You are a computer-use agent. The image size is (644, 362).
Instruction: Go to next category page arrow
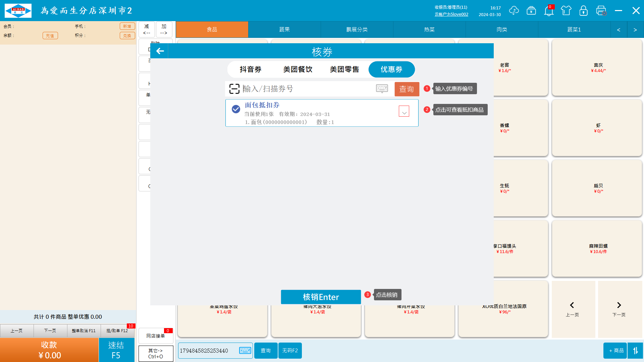(635, 29)
